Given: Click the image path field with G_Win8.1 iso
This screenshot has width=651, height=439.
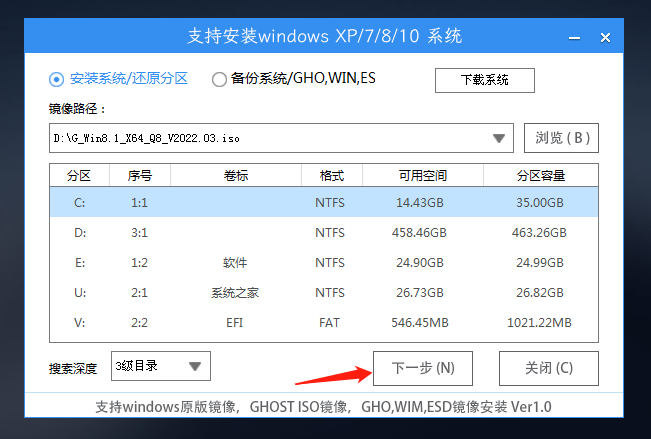Looking at the screenshot, I should pos(270,137).
